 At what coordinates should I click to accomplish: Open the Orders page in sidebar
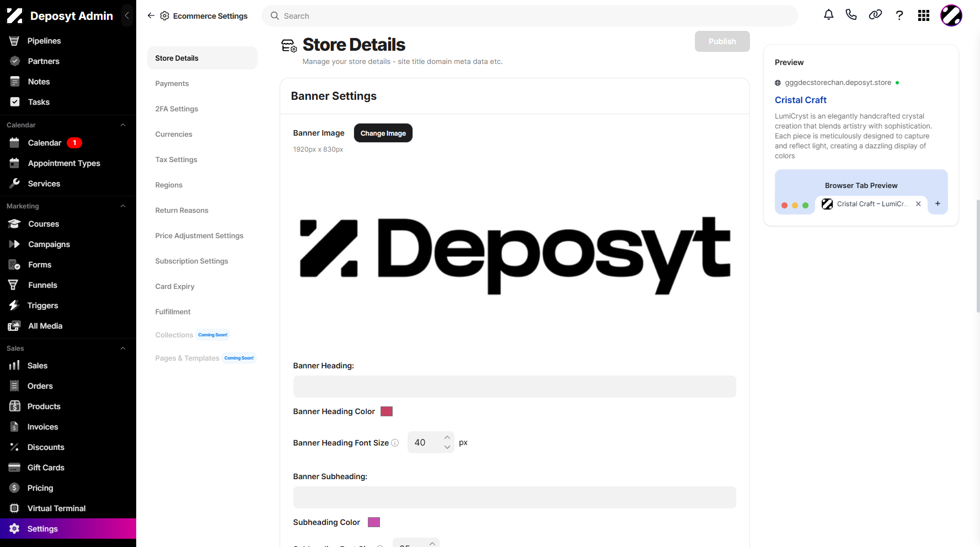pyautogui.click(x=40, y=386)
